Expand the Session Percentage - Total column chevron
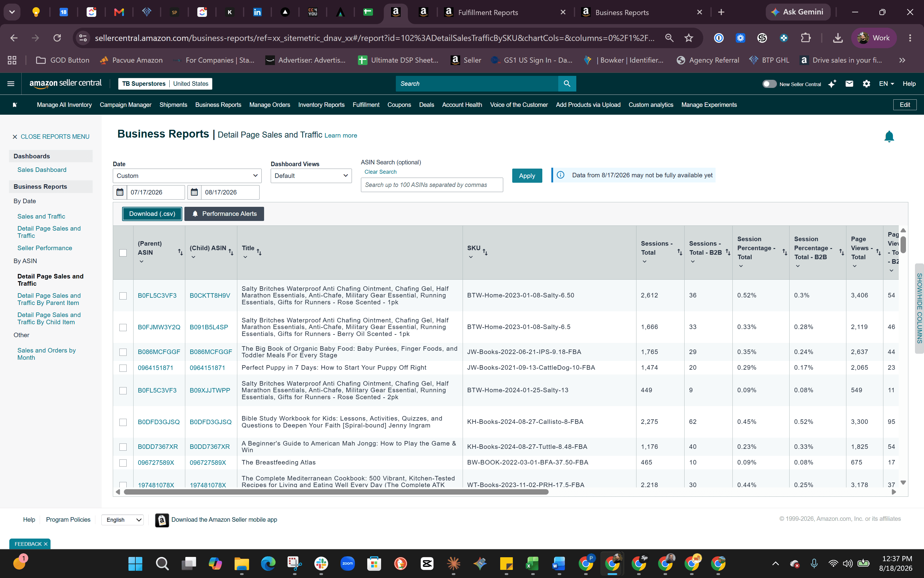 click(741, 266)
